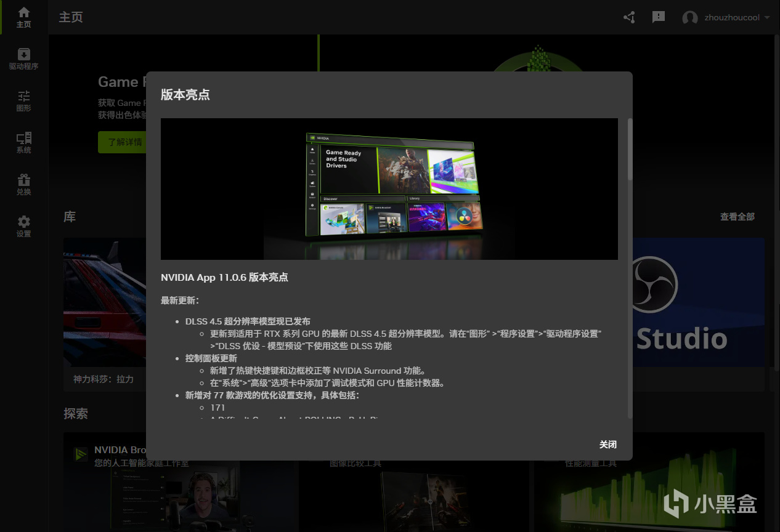The height and width of the screenshot is (532, 780).
Task: Click the zhouzhoucool username
Action: 732,18
